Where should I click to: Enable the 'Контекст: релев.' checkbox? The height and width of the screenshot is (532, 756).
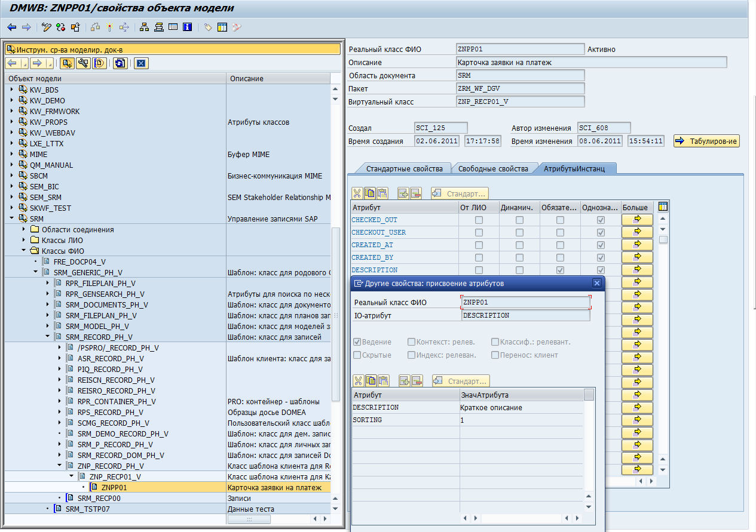tap(411, 342)
